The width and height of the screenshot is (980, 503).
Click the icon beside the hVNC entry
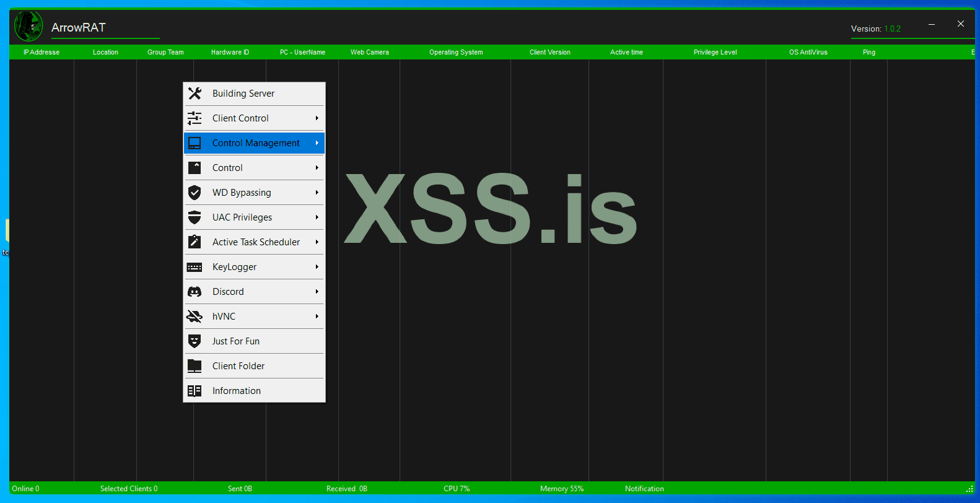pos(195,317)
